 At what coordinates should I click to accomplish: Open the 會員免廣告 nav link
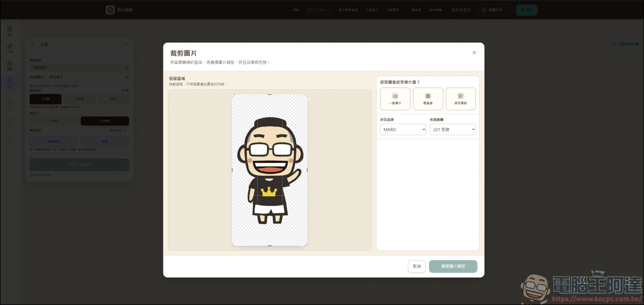click(x=461, y=10)
